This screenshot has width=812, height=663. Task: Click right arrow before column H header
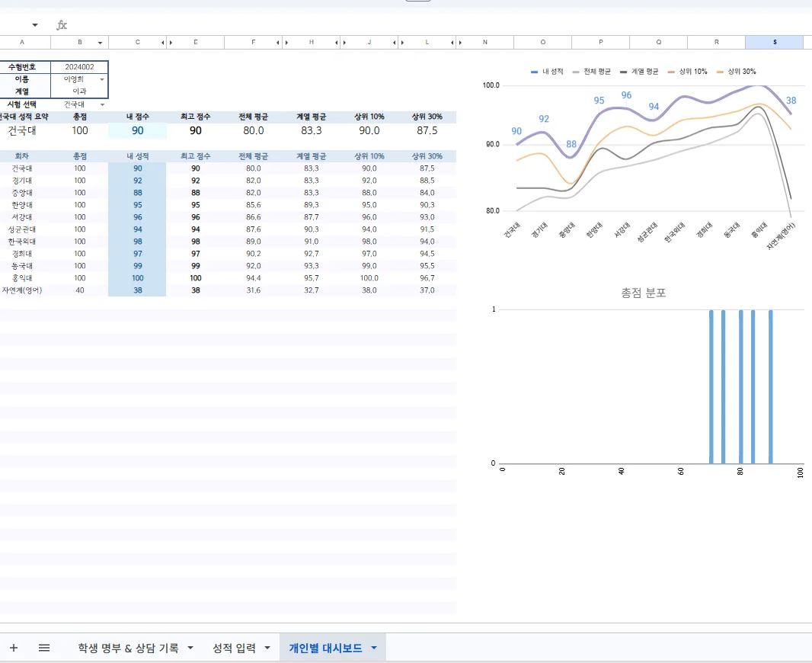[286, 43]
